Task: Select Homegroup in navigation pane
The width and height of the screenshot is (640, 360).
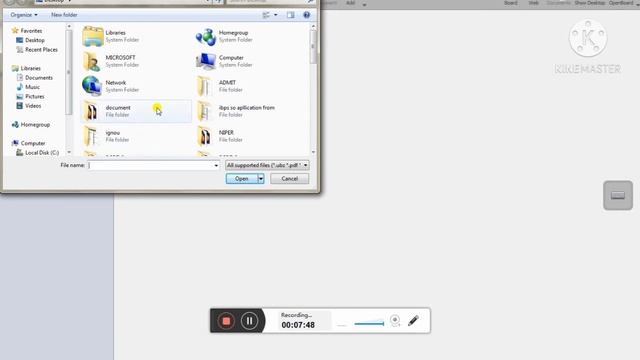Action: pyautogui.click(x=31, y=124)
